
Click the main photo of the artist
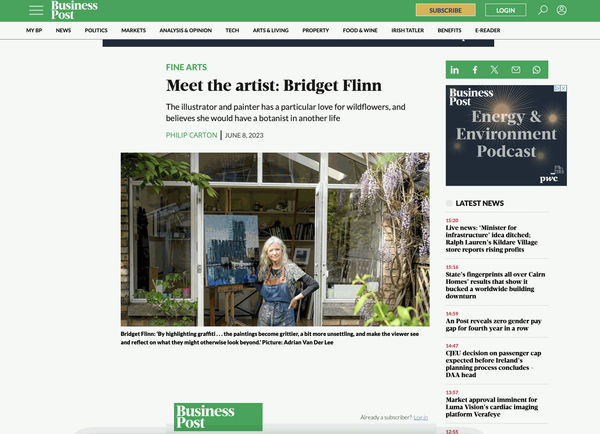point(275,239)
